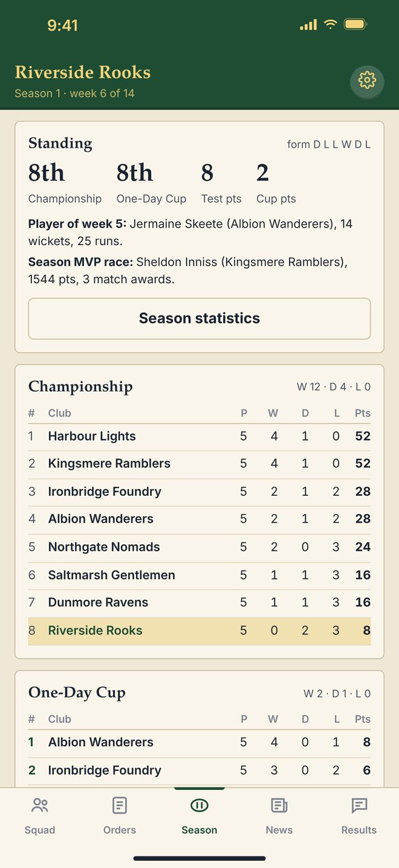Switch to the Results tab label
The height and width of the screenshot is (868, 399).
[x=359, y=830]
